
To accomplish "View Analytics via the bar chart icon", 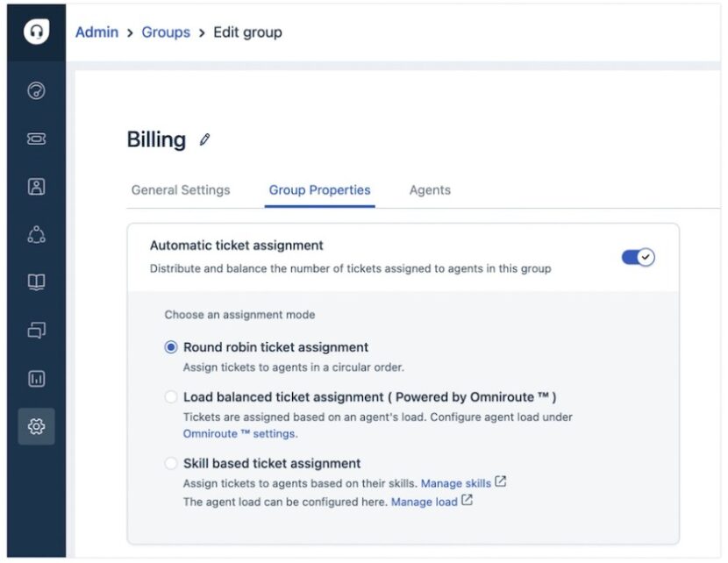I will click(35, 377).
